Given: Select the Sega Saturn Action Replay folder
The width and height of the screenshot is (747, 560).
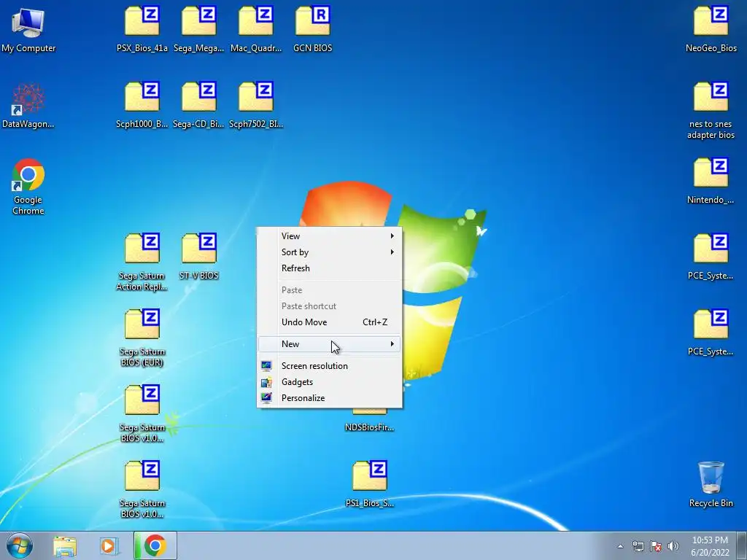Looking at the screenshot, I should pos(142,262).
